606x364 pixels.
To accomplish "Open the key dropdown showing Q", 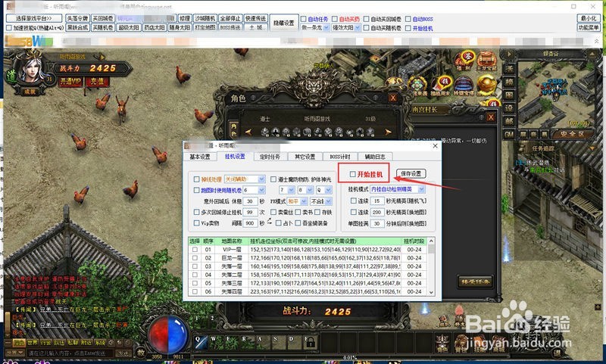I will [324, 190].
